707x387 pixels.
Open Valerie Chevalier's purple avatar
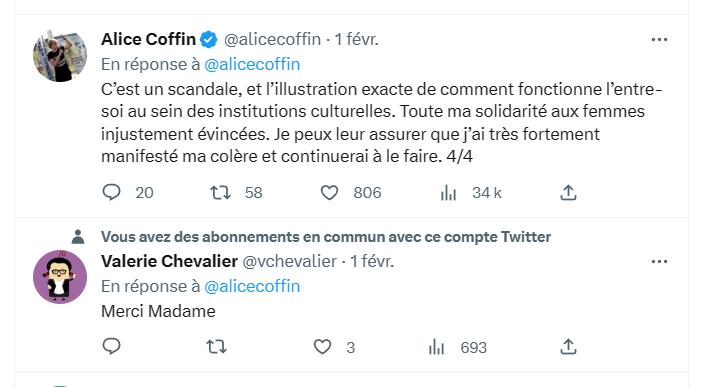pos(60,277)
